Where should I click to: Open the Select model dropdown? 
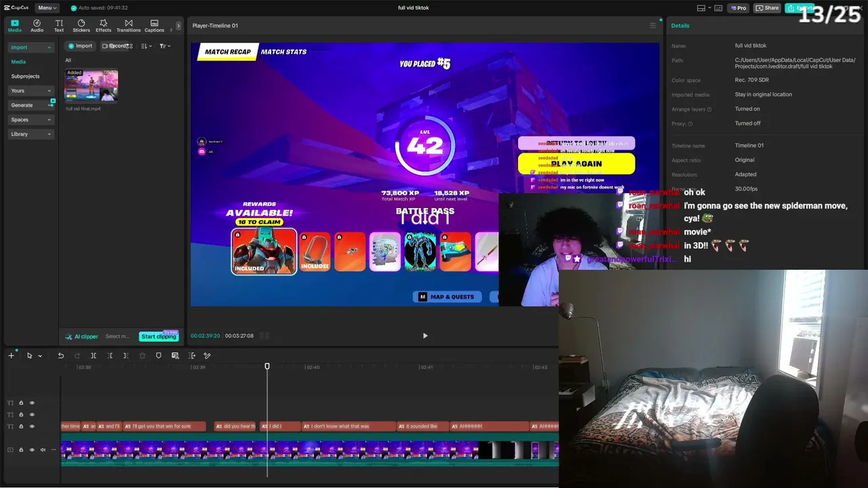pyautogui.click(x=117, y=336)
